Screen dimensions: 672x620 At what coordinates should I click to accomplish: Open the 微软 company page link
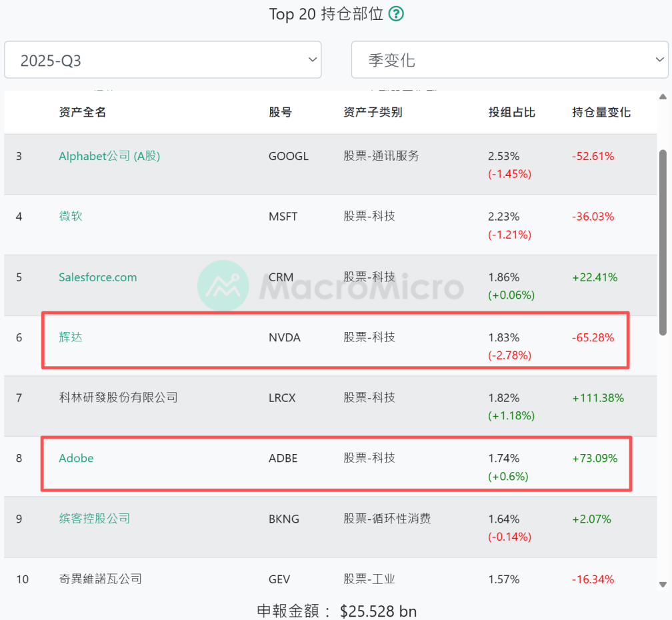tap(71, 216)
